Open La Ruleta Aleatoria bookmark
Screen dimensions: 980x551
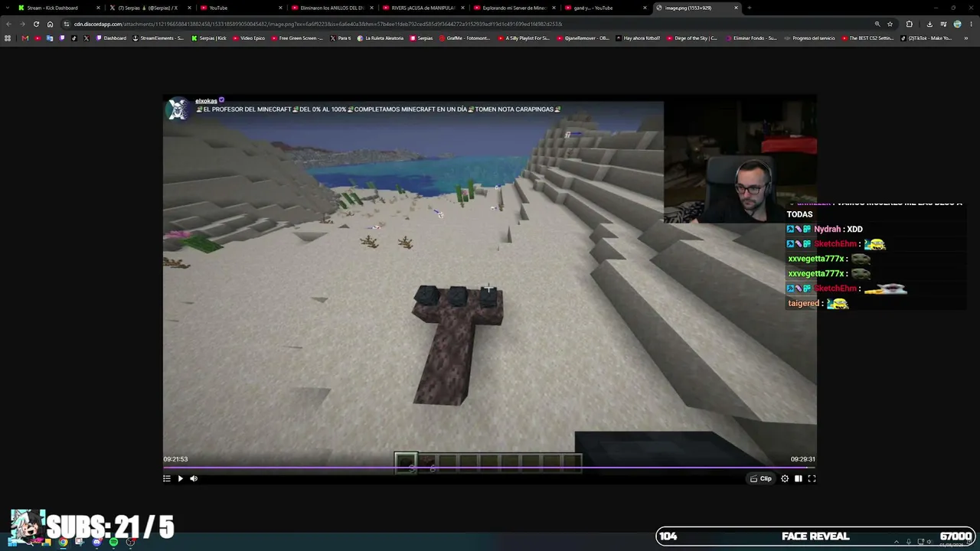coord(380,38)
